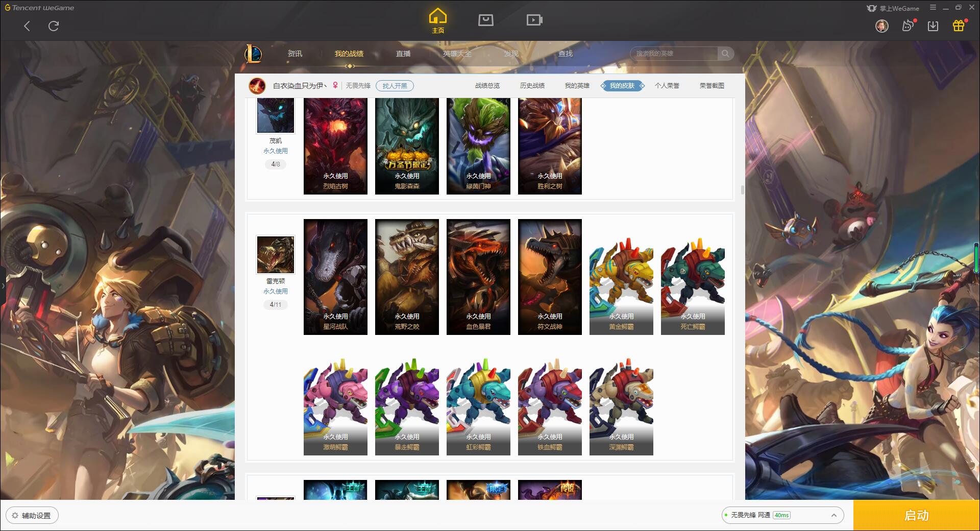Open the video playback icon in top bar

[x=534, y=20]
